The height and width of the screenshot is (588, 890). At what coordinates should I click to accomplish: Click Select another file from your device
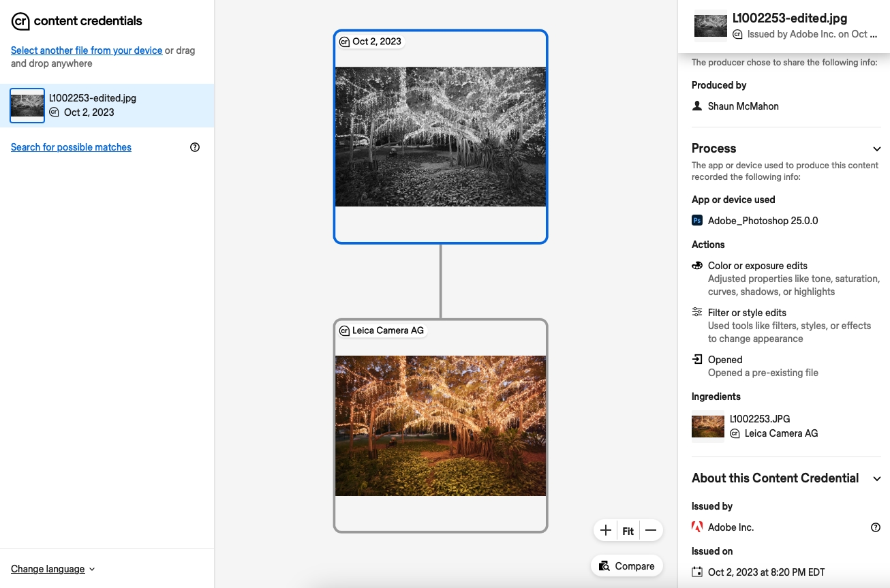coord(86,50)
